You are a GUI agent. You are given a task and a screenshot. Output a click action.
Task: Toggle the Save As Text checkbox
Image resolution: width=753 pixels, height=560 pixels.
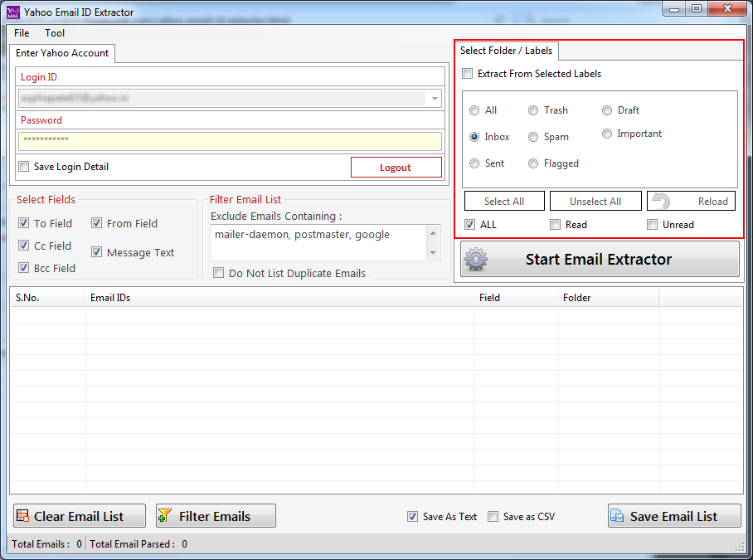[412, 516]
